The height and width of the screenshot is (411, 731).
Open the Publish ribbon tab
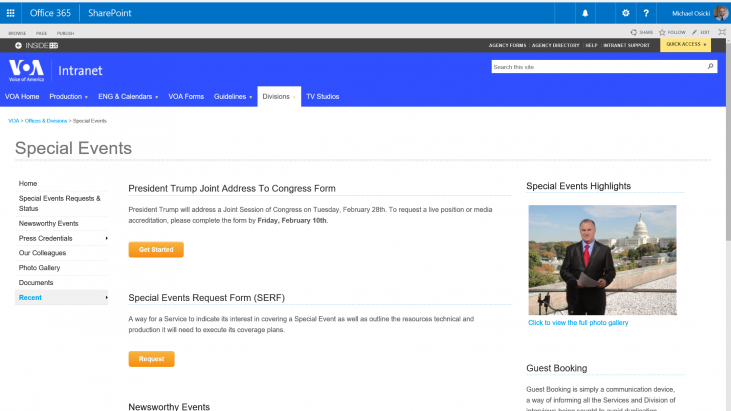point(65,34)
